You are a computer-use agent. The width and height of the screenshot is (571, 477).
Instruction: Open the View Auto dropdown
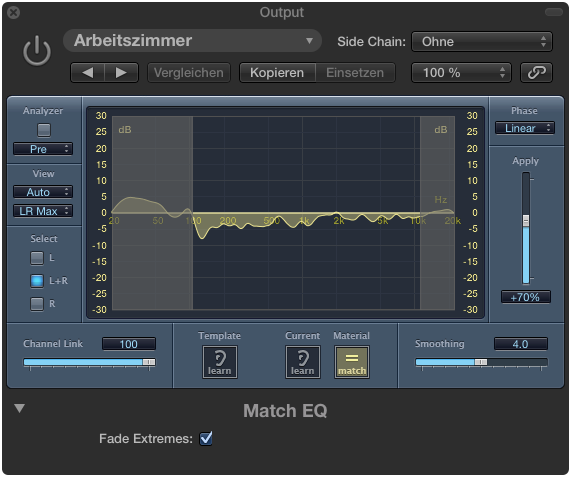[x=43, y=192]
